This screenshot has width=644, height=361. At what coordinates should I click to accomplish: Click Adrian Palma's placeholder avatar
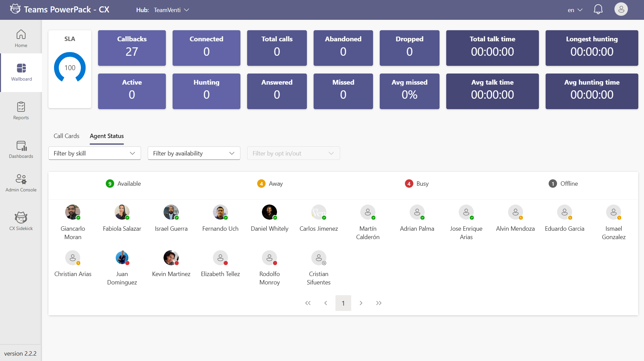pyautogui.click(x=417, y=212)
